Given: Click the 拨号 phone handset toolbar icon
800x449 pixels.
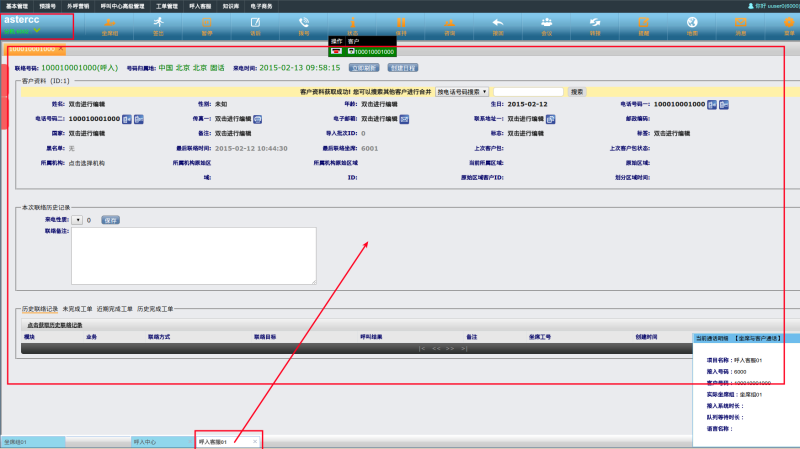Looking at the screenshot, I should coord(304,23).
